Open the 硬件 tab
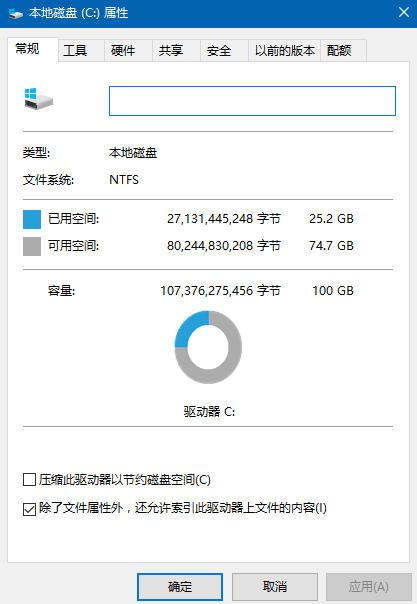The height and width of the screenshot is (604, 417). click(x=129, y=50)
